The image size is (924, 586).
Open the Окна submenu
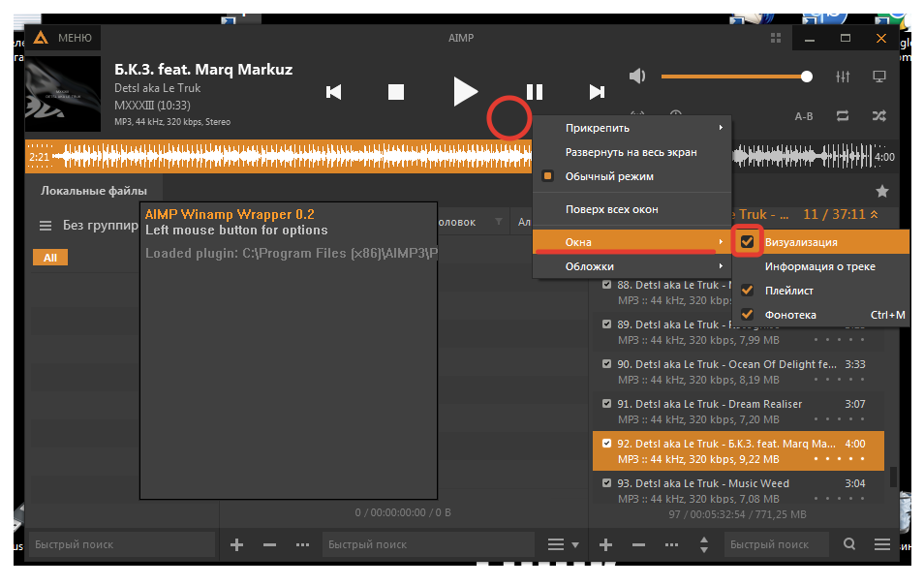click(x=631, y=242)
